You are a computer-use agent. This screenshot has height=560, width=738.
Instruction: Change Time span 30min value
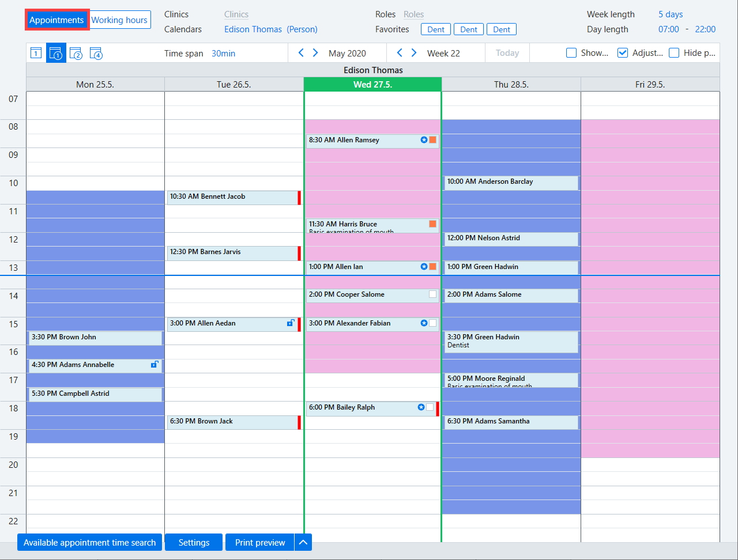223,53
